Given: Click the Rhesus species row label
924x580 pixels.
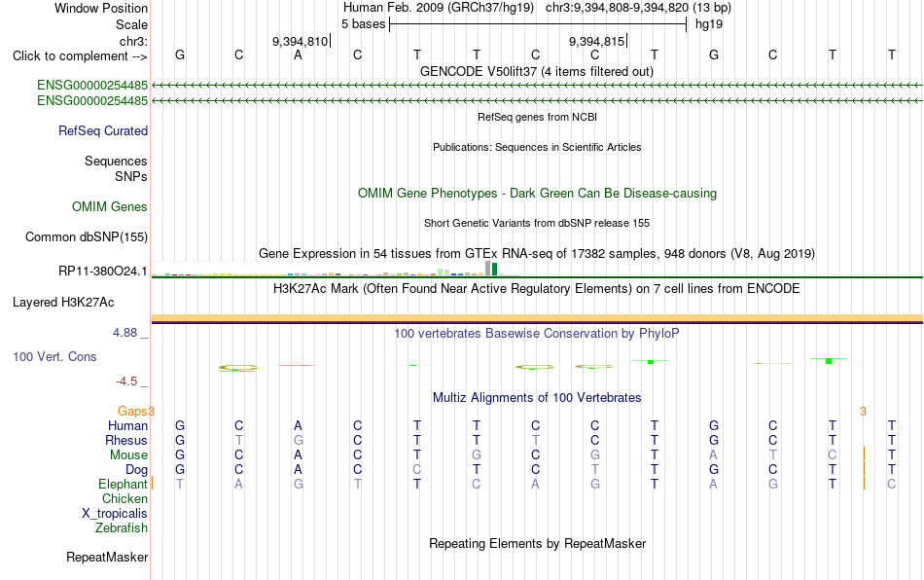Looking at the screenshot, I should pyautogui.click(x=126, y=440).
